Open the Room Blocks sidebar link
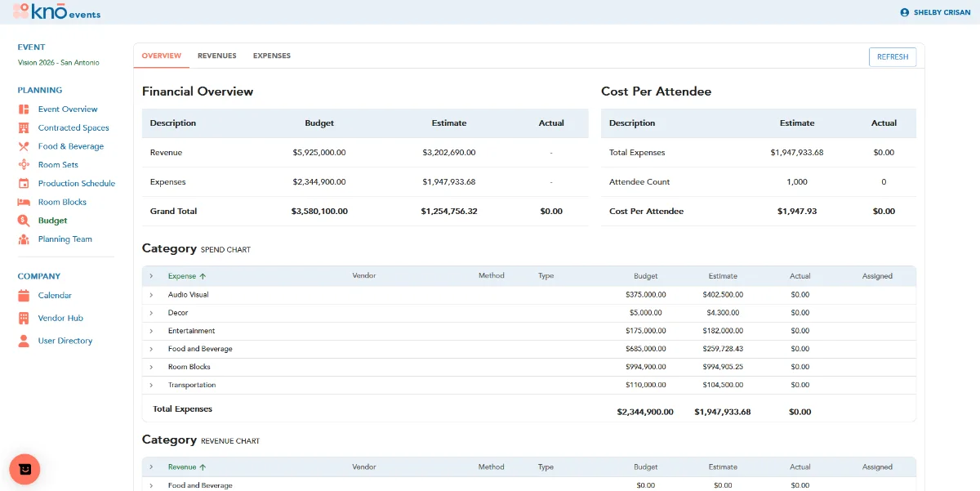Image resolution: width=980 pixels, height=491 pixels. 62,202
